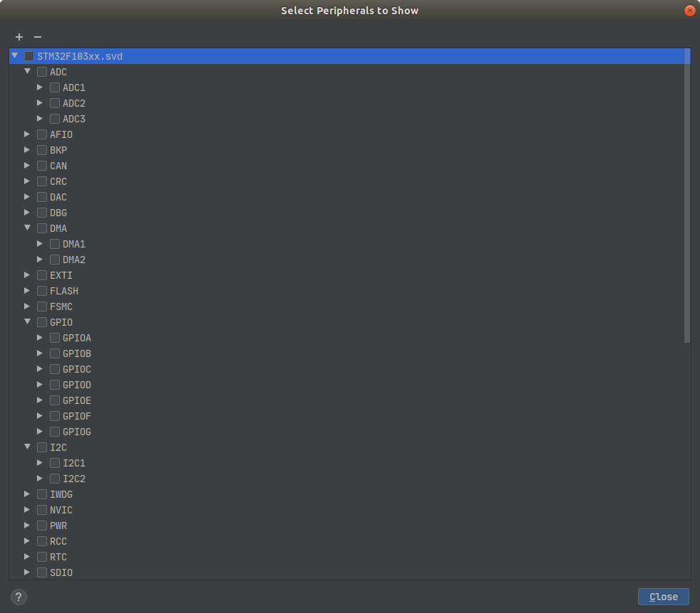
Task: Toggle the FSMC checkbox
Action: pos(42,306)
